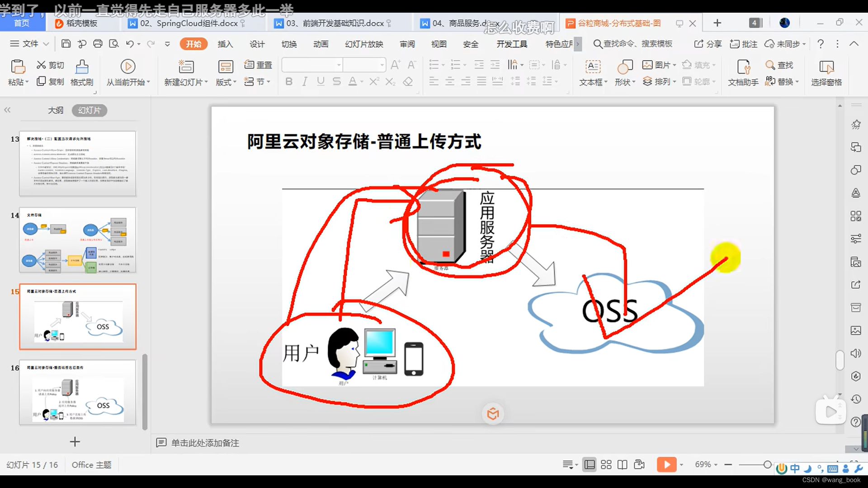The width and height of the screenshot is (868, 488).
Task: Toggle Italic formatting
Action: (305, 81)
